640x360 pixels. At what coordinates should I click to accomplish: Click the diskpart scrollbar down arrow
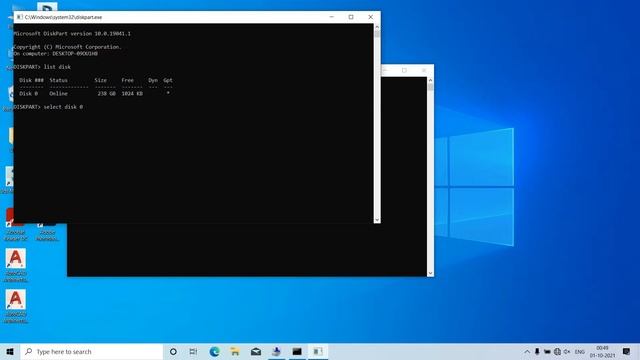coord(377,220)
